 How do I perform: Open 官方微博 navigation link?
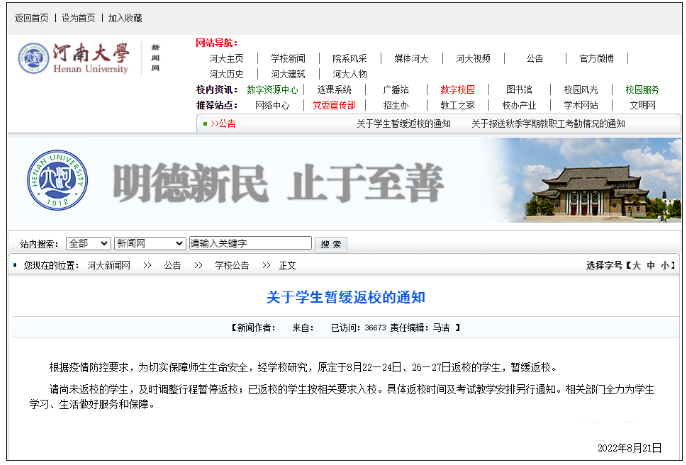[597, 58]
